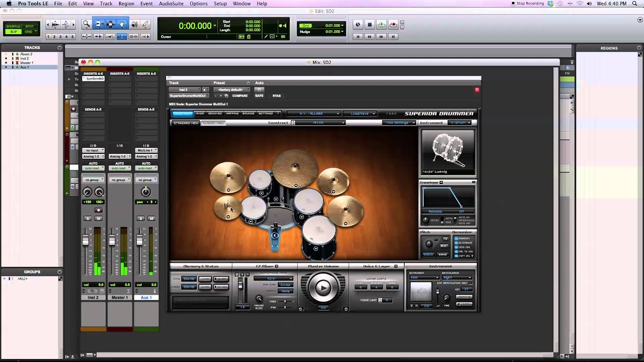The image size is (644, 362).
Task: Select the Pencil tool
Action: pyautogui.click(x=145, y=24)
